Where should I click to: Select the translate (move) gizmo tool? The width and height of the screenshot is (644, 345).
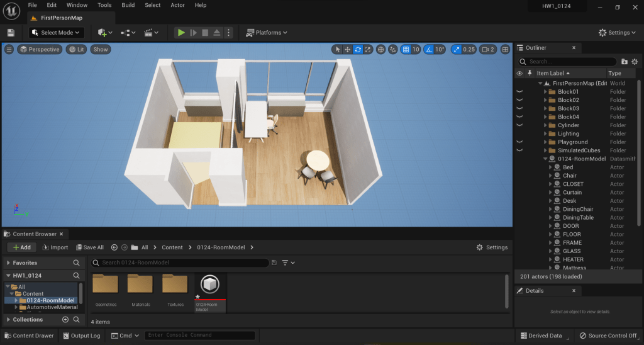pyautogui.click(x=347, y=49)
